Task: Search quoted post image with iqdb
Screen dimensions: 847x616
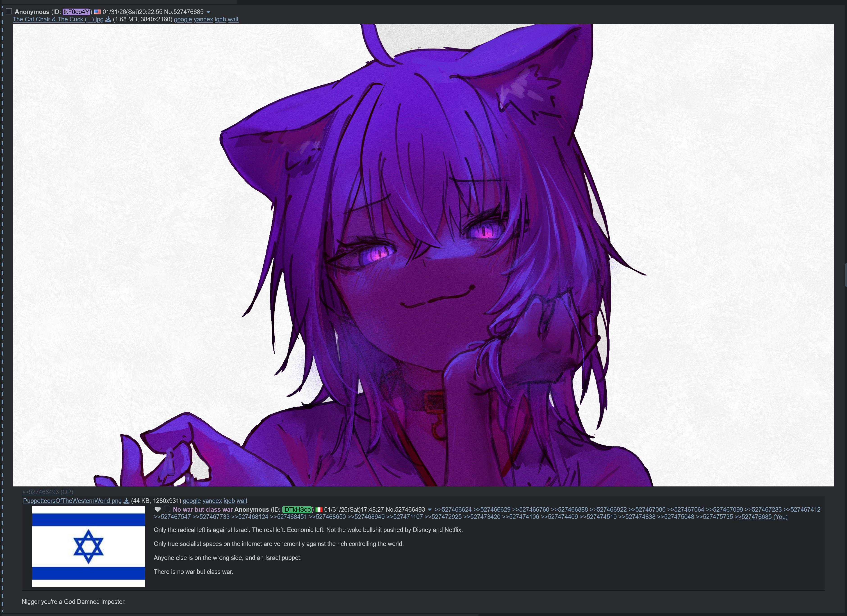Action: click(229, 501)
